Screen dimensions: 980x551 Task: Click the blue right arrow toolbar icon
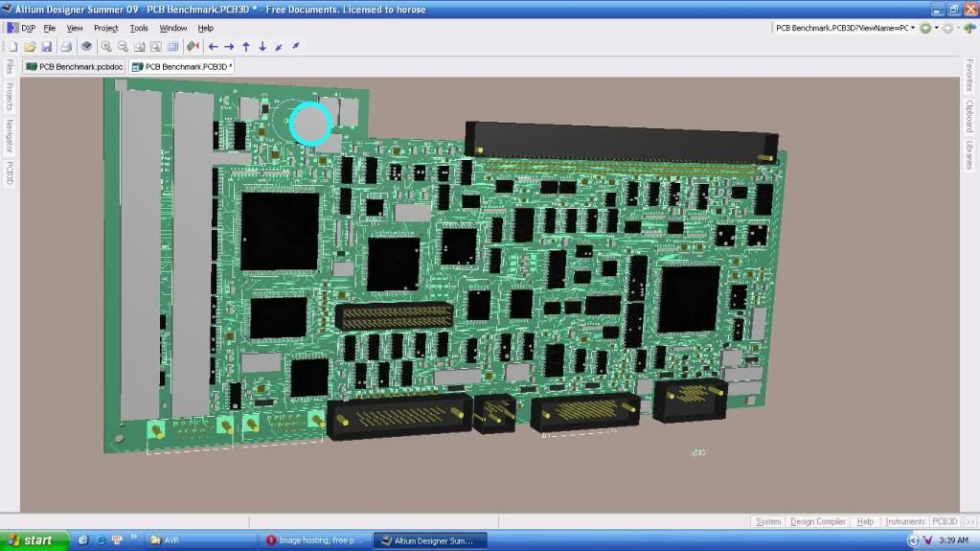click(229, 46)
